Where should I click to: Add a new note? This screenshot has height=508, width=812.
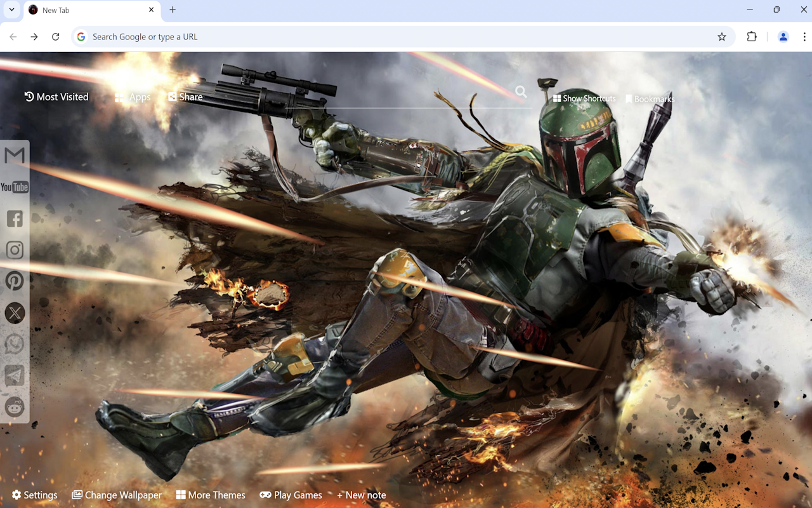(361, 495)
